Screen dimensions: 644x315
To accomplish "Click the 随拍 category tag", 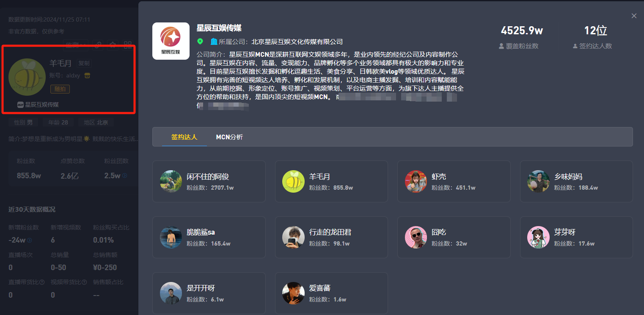I will [x=60, y=89].
